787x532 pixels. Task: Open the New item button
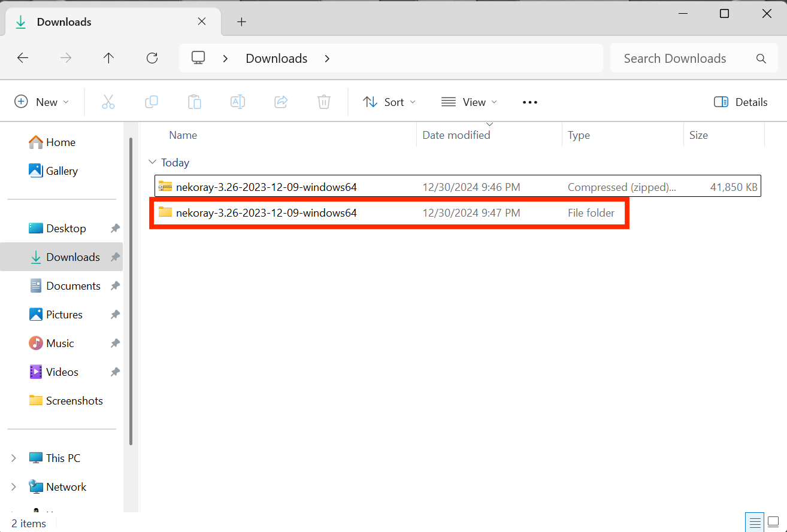tap(41, 102)
